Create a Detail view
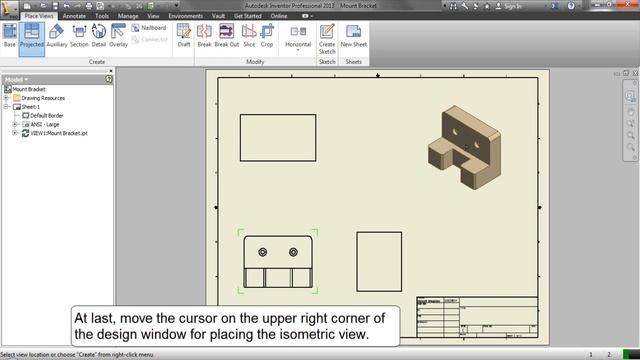 pyautogui.click(x=98, y=36)
